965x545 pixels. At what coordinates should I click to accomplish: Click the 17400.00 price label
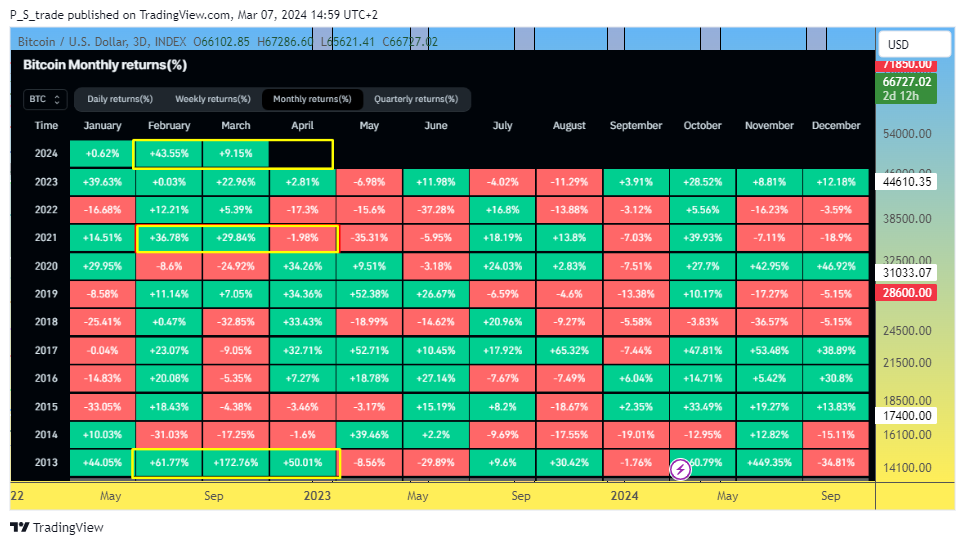point(907,416)
